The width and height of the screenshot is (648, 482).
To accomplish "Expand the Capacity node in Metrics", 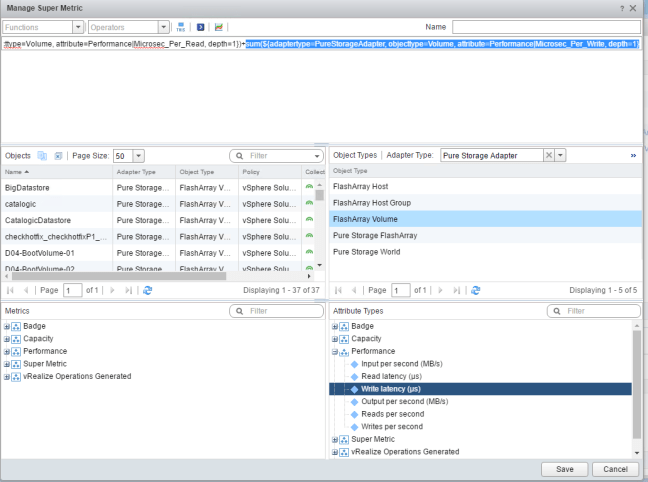I will click(x=8, y=339).
